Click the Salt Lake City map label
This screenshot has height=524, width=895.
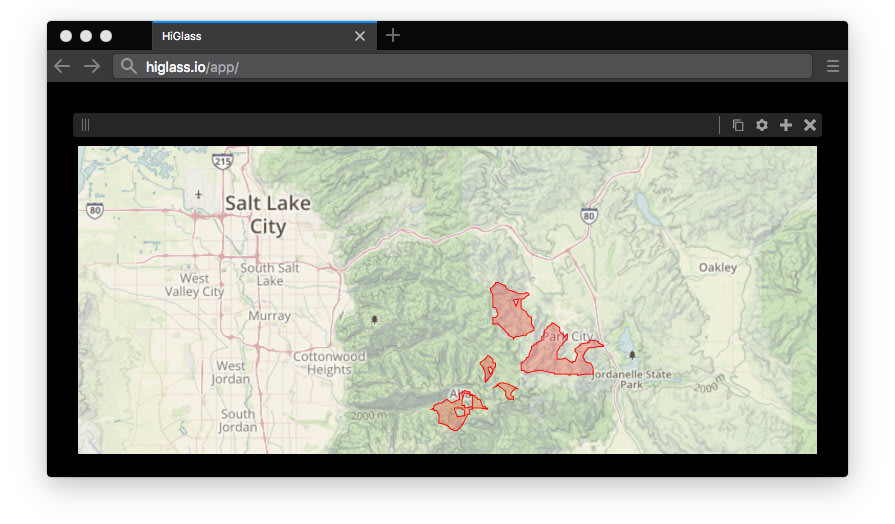click(x=268, y=215)
